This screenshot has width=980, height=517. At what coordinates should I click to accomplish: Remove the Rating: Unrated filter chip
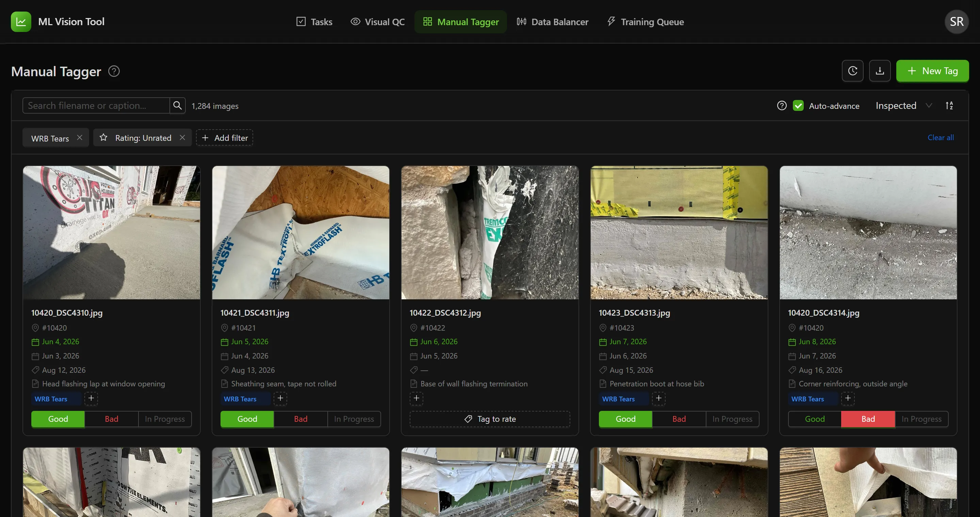click(x=182, y=138)
